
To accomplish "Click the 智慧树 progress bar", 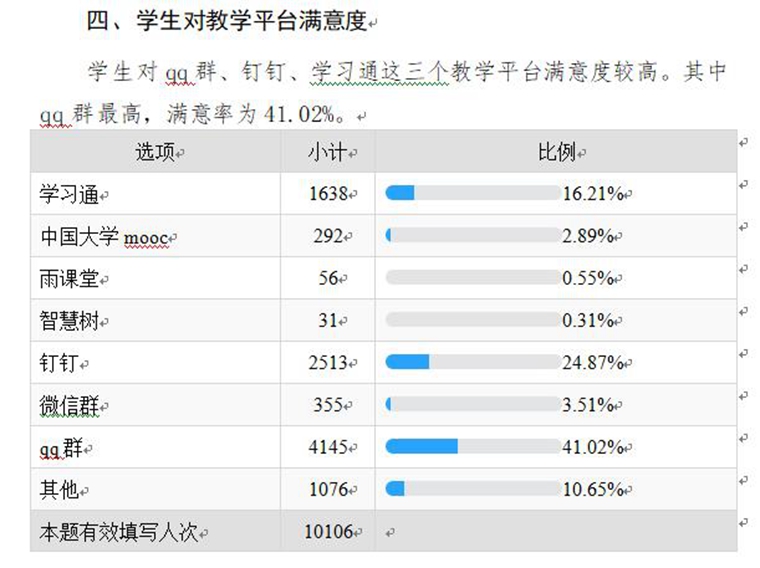I will coord(472,320).
